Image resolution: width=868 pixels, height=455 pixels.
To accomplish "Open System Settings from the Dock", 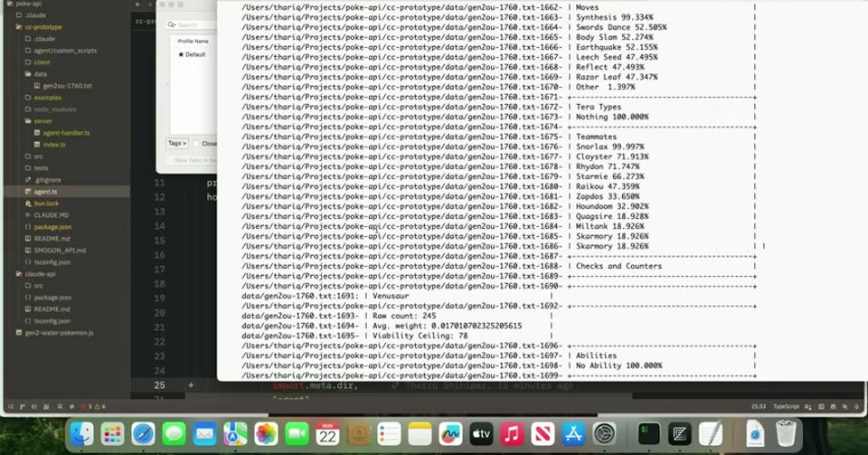I will [605, 434].
